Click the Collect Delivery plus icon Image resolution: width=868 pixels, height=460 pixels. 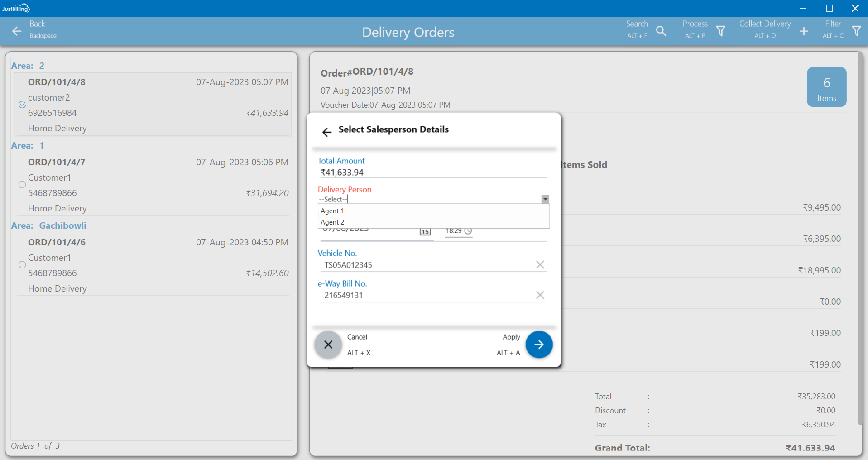[x=804, y=31]
